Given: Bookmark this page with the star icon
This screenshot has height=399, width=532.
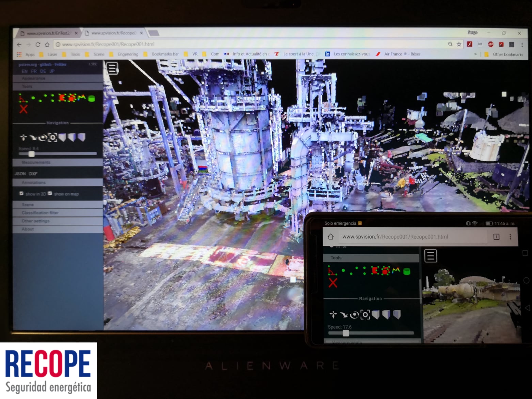Looking at the screenshot, I should 459,44.
